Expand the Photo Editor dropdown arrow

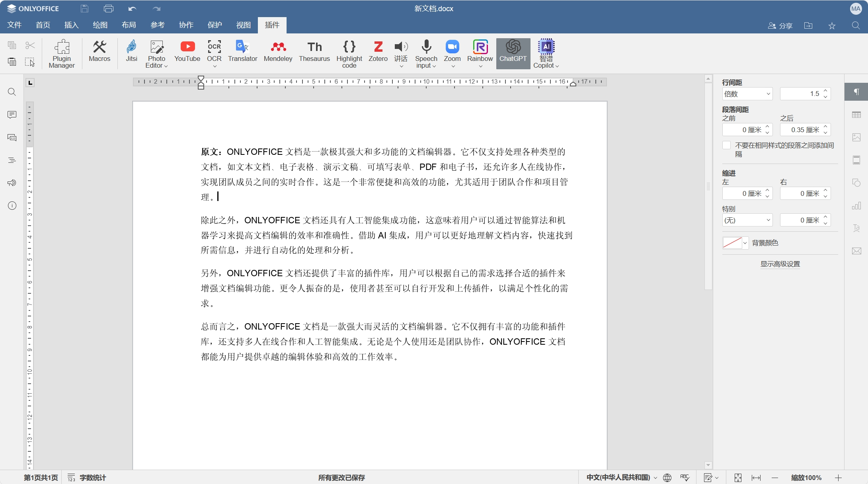click(x=166, y=66)
